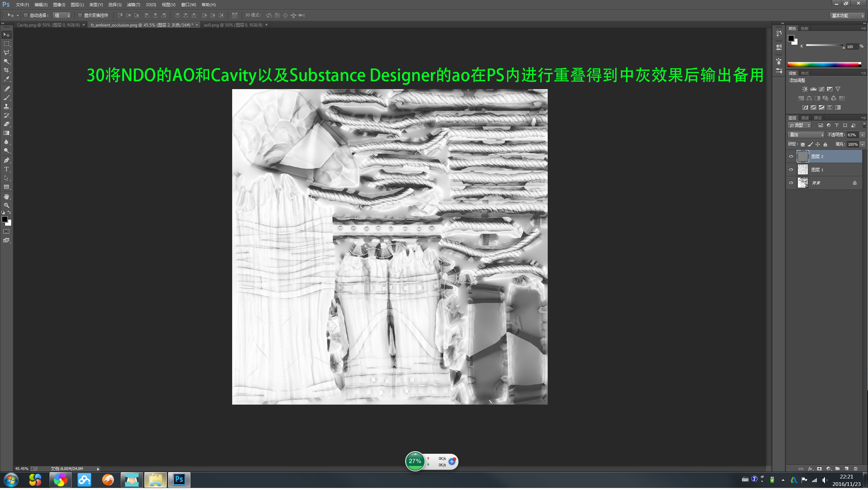The height and width of the screenshot is (490, 868).
Task: Enable the 显示变换控件 checkbox
Action: click(x=80, y=15)
